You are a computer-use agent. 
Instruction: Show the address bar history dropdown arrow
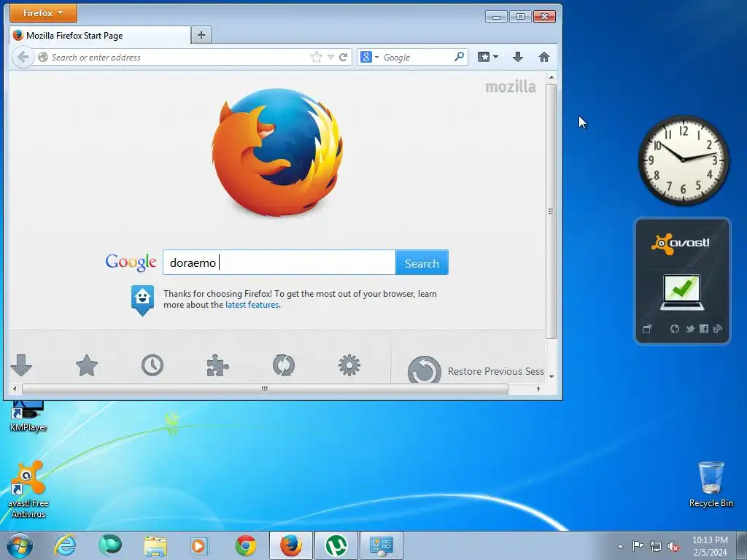tap(330, 57)
